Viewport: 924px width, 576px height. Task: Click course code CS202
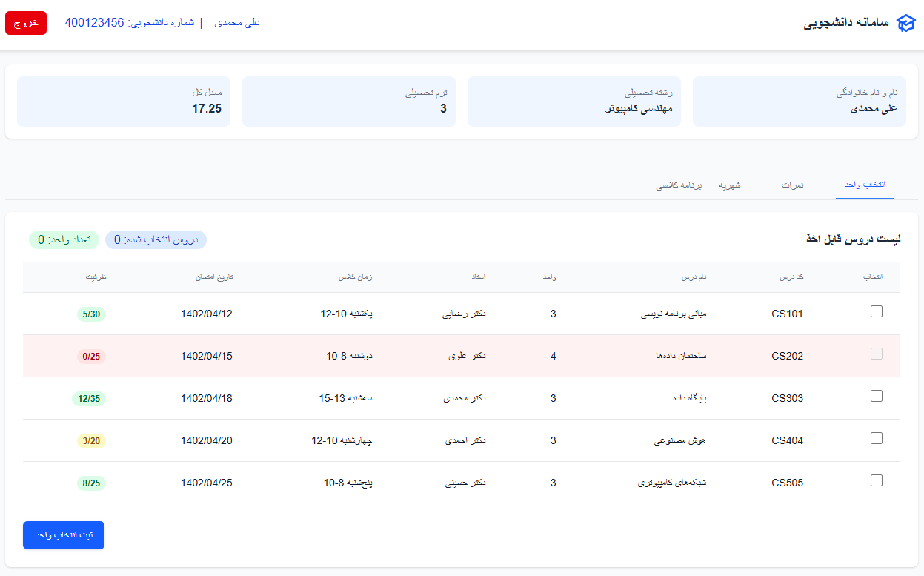[x=787, y=356]
